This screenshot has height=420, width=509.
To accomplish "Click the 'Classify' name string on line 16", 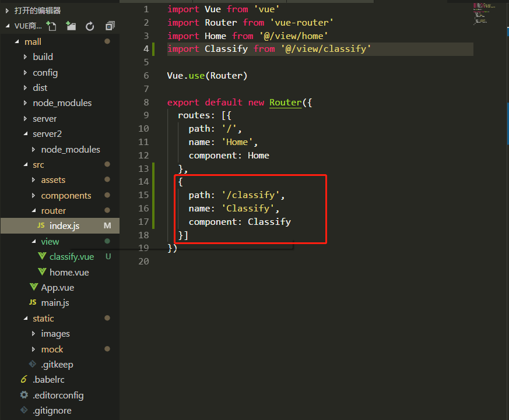I will (248, 208).
